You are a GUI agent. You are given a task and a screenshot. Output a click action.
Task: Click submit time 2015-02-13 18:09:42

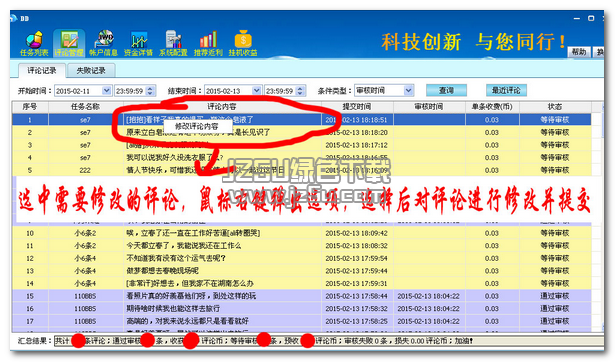[x=357, y=233]
